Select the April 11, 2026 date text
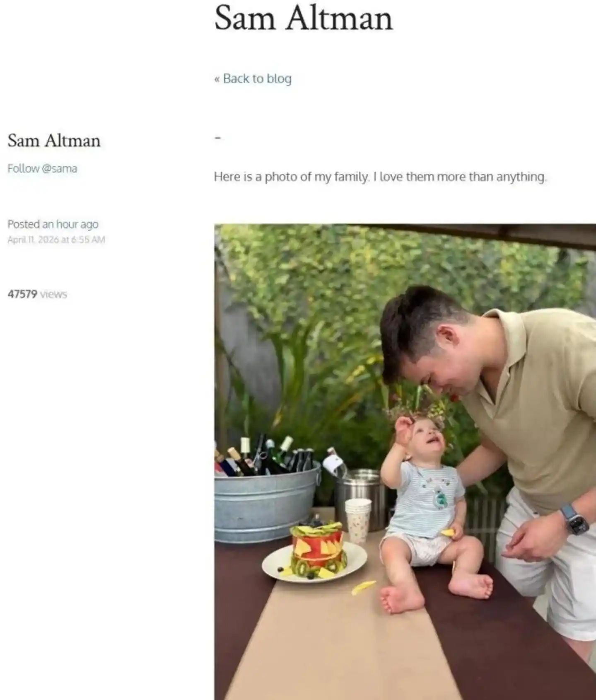Image resolution: width=596 pixels, height=700 pixels. 56,240
